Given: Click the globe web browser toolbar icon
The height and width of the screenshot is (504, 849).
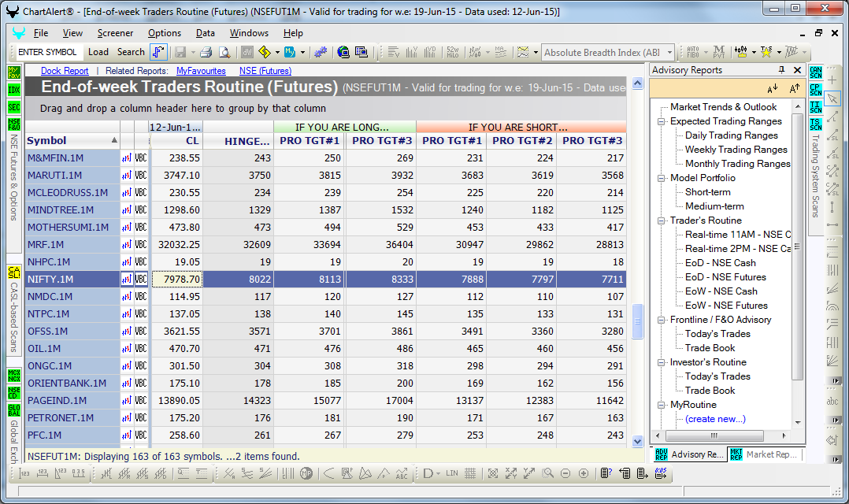Looking at the screenshot, I should pyautogui.click(x=343, y=52).
